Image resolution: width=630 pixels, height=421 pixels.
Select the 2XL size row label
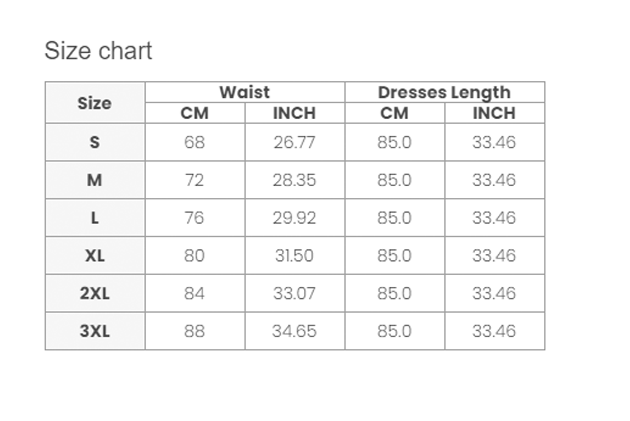pos(94,293)
